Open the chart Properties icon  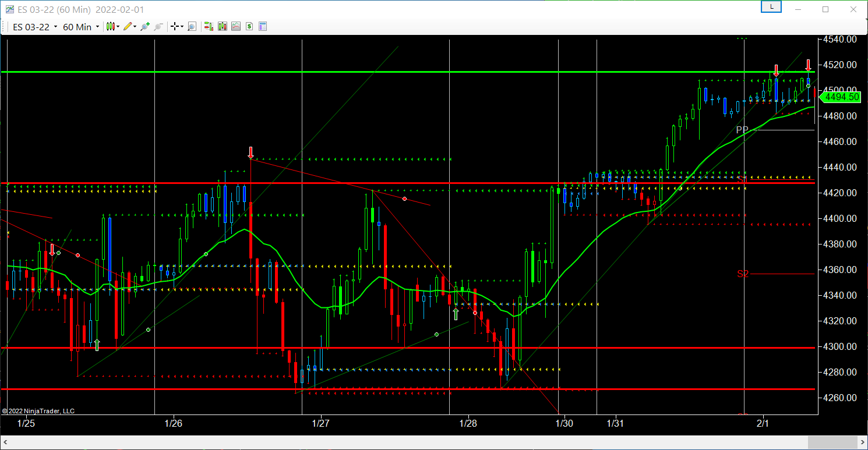262,26
